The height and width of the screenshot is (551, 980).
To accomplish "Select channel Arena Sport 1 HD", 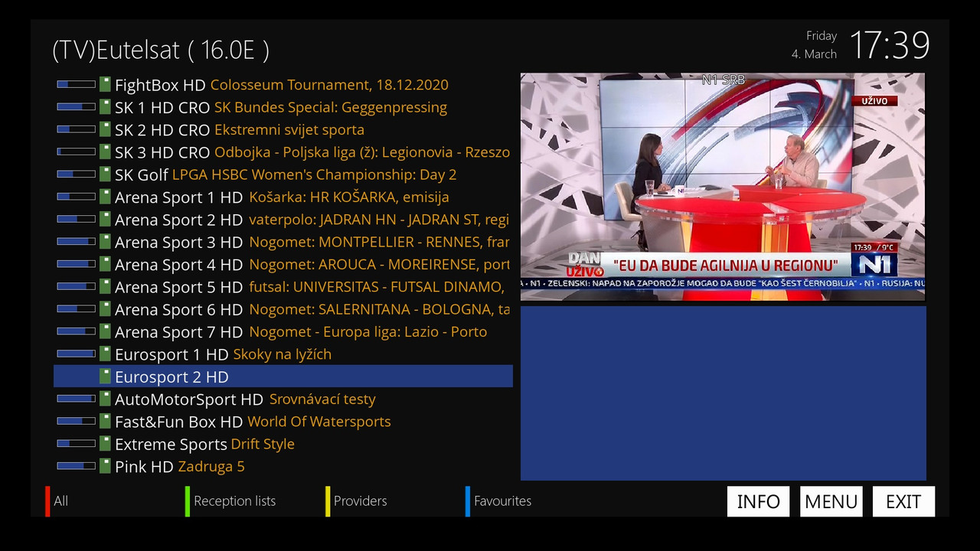I will [x=178, y=197].
